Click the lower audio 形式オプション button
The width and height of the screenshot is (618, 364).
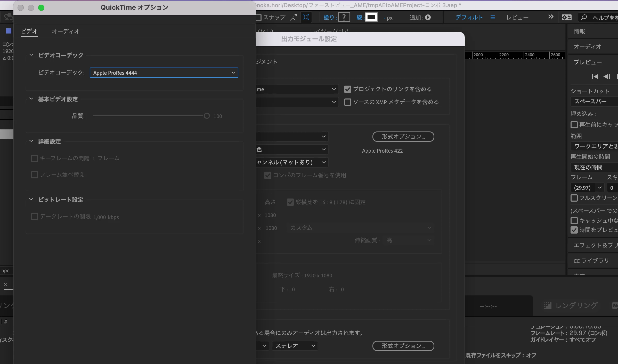pos(403,346)
